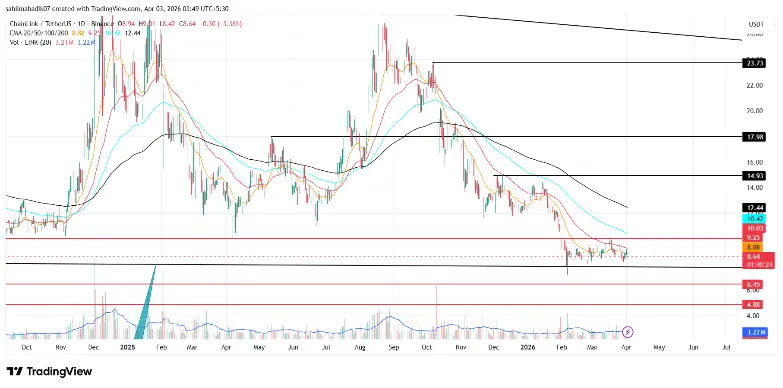Select the Vol · LINK (20) indicator legend
The image size is (783, 388).
click(x=30, y=43)
